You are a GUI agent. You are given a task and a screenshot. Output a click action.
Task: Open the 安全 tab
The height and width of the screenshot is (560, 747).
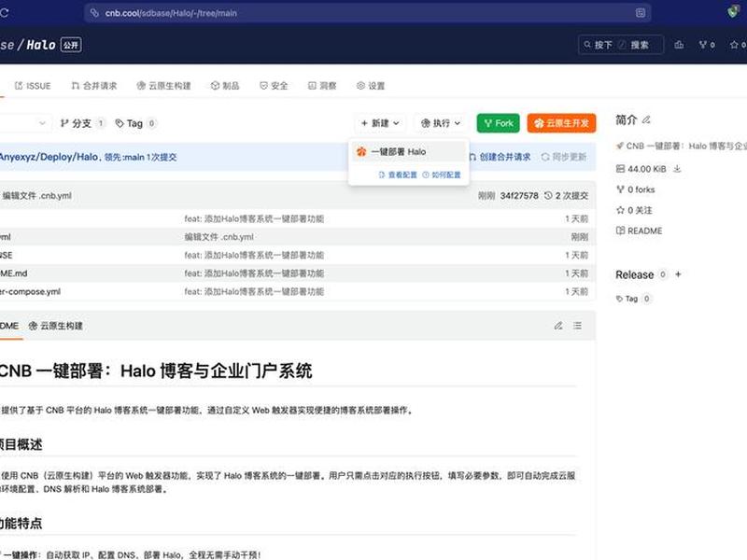(274, 86)
